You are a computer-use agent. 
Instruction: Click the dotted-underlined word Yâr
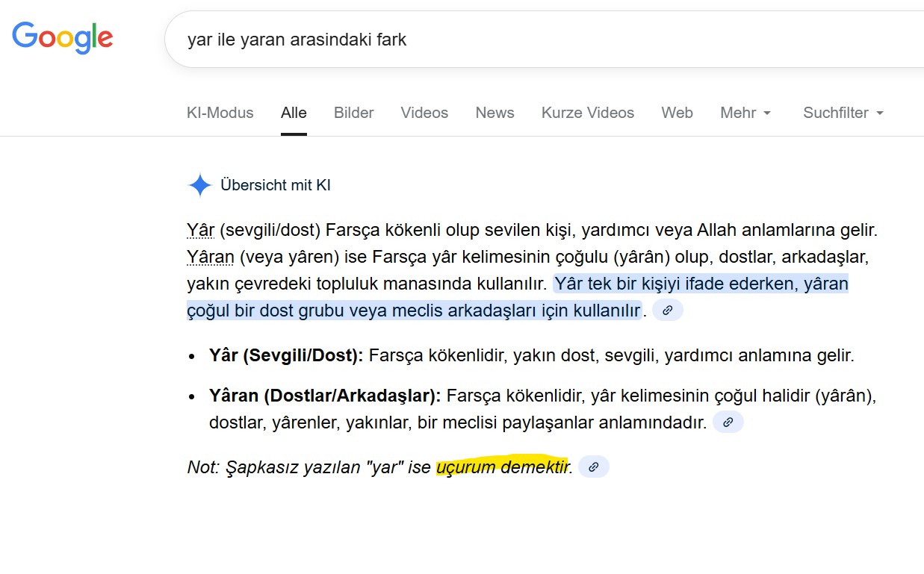point(199,230)
